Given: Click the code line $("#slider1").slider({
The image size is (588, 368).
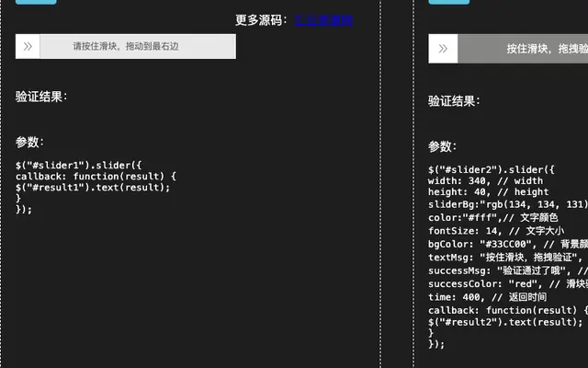Looking at the screenshot, I should click(79, 166).
